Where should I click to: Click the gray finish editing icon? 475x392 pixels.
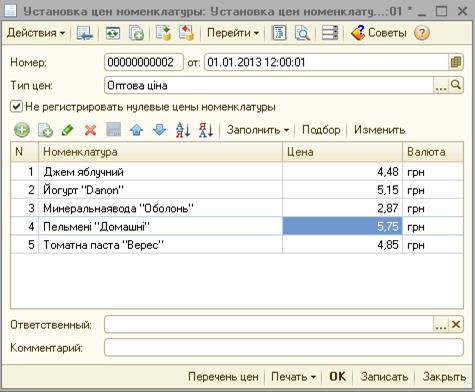[x=113, y=130]
